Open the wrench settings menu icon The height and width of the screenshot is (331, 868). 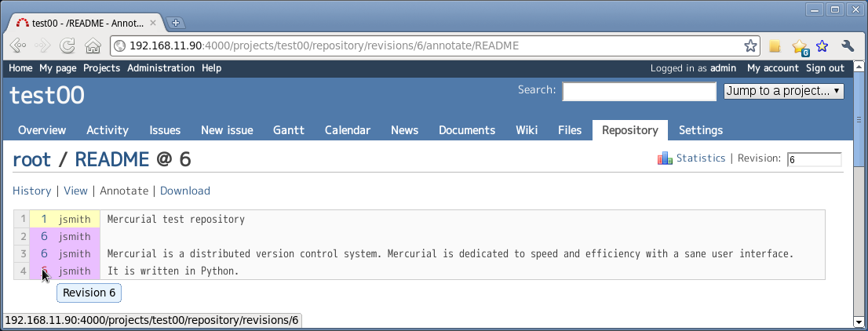pyautogui.click(x=848, y=46)
